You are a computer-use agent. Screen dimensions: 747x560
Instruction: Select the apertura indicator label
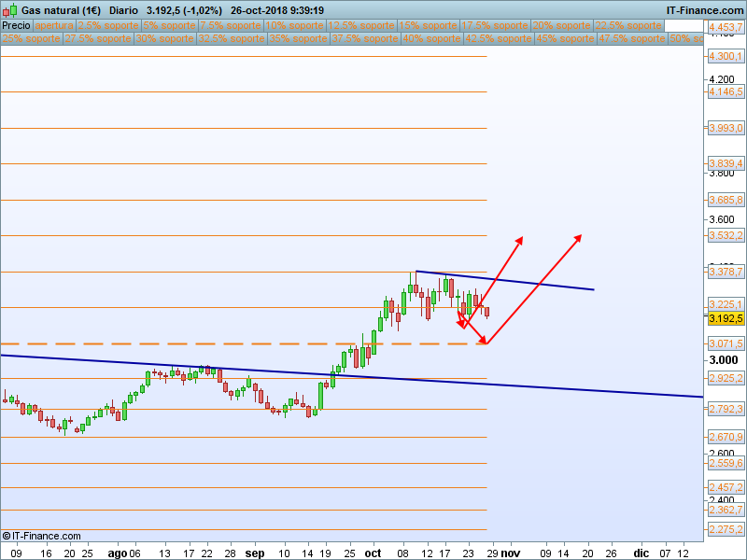click(x=54, y=26)
